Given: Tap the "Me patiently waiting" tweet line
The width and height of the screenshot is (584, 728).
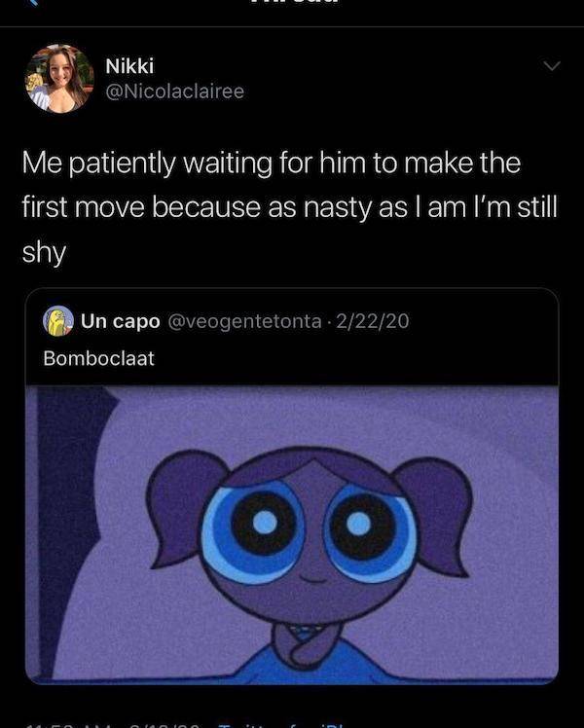Looking at the screenshot, I should (273, 163).
